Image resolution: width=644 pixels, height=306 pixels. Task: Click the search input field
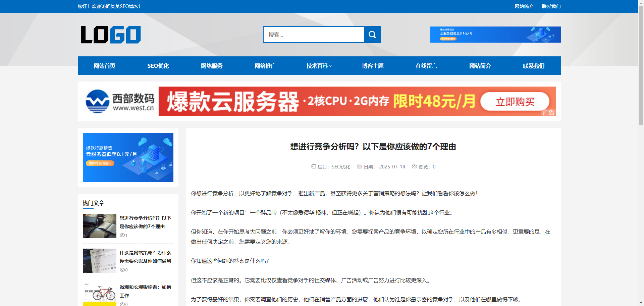click(x=314, y=35)
